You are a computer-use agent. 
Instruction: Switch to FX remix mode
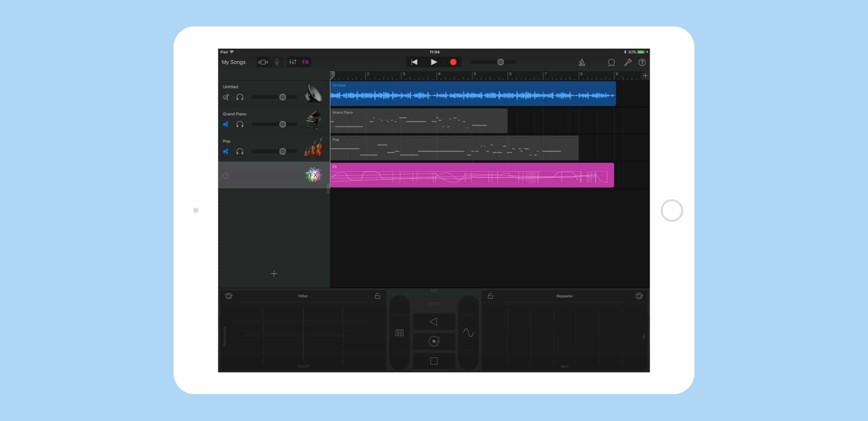305,62
